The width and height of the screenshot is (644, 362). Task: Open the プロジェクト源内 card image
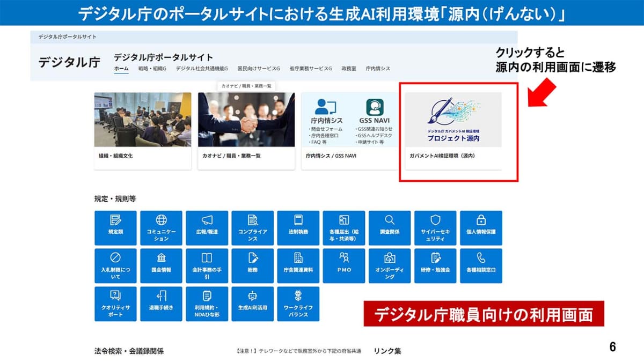[453, 120]
